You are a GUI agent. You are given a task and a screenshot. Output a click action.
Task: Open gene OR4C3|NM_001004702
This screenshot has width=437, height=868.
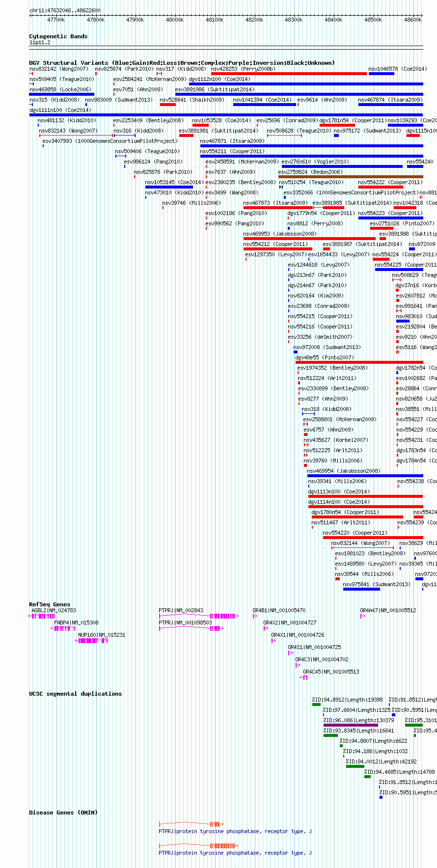[322, 659]
